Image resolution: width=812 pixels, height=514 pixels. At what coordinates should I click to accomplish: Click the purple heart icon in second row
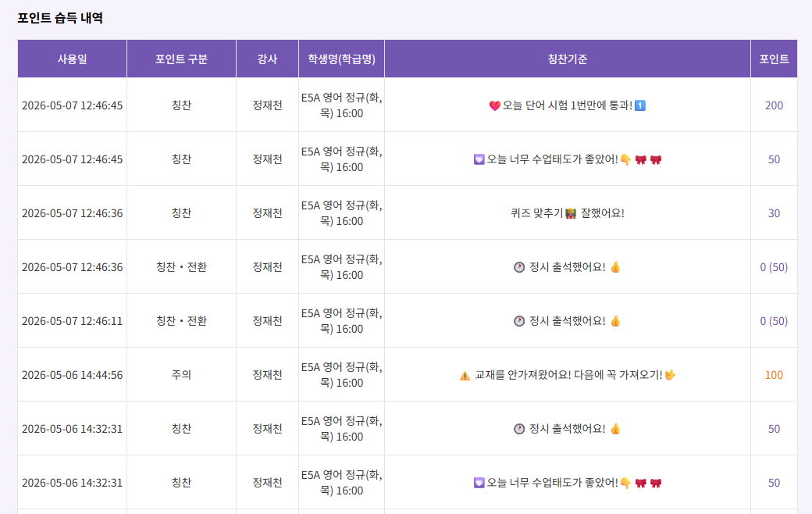pyautogui.click(x=479, y=159)
